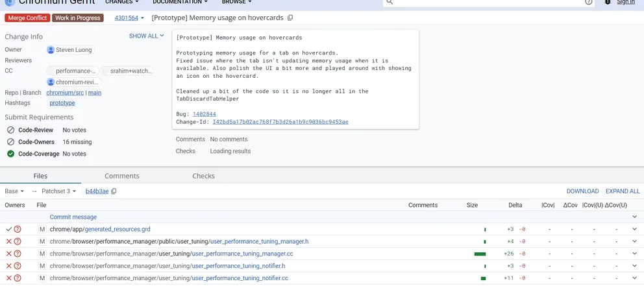644x286 pixels.
Task: Click green check owner status for generated_resources.grd
Action: tap(8, 230)
